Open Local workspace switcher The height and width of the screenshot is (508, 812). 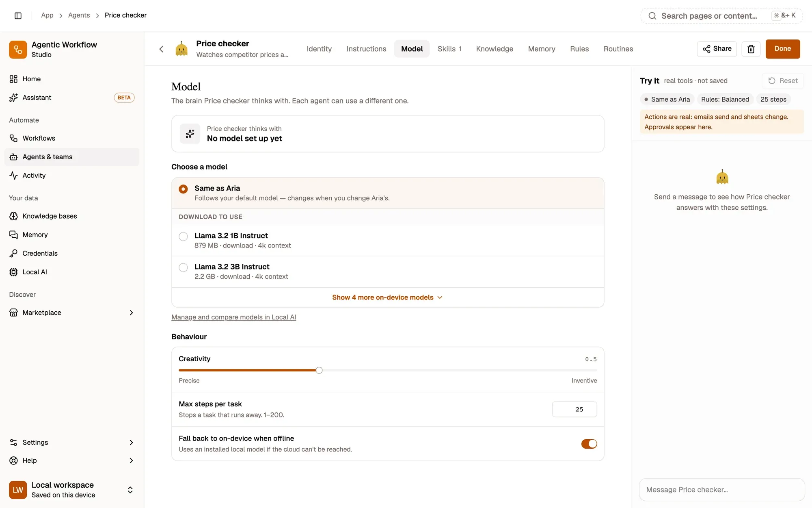point(72,490)
